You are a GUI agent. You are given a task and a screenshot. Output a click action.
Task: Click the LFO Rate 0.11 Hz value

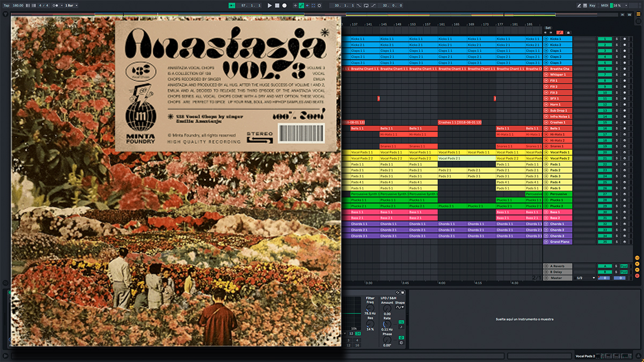point(386,329)
